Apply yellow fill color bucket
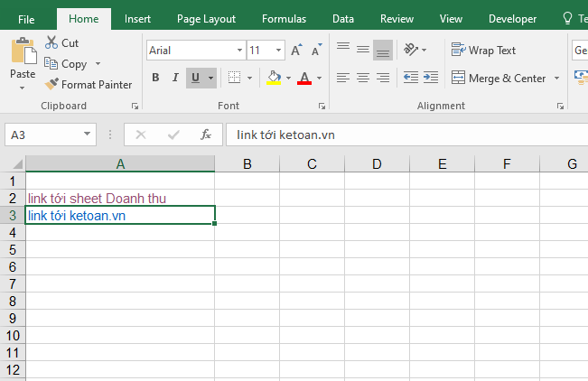 (x=274, y=78)
